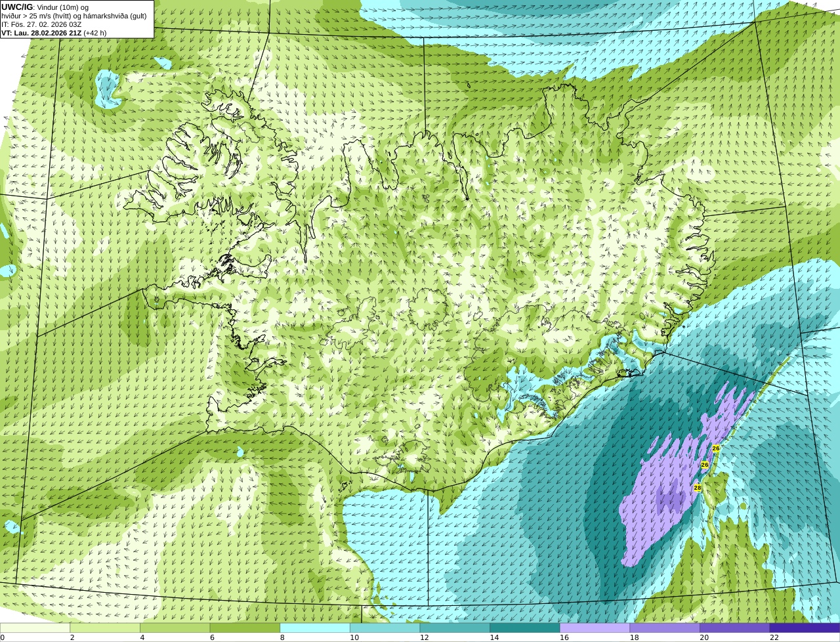
Task: Click the legend scale label '12'
Action: [425, 637]
